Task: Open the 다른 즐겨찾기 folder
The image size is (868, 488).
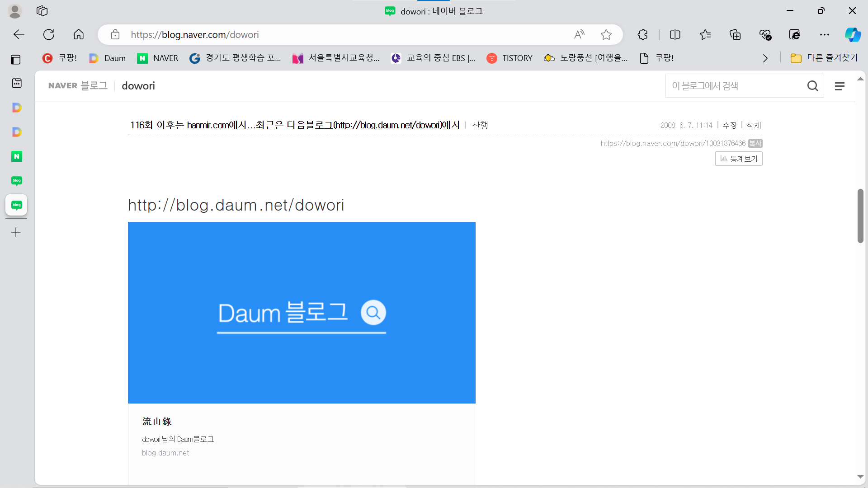Action: pos(824,58)
